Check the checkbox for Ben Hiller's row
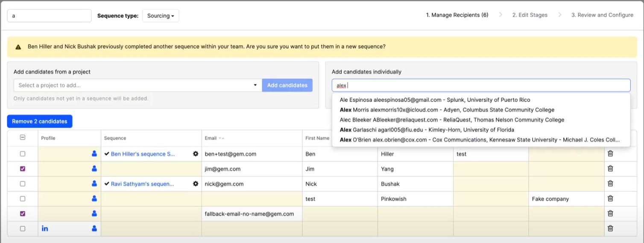644x243 pixels. [x=23, y=154]
